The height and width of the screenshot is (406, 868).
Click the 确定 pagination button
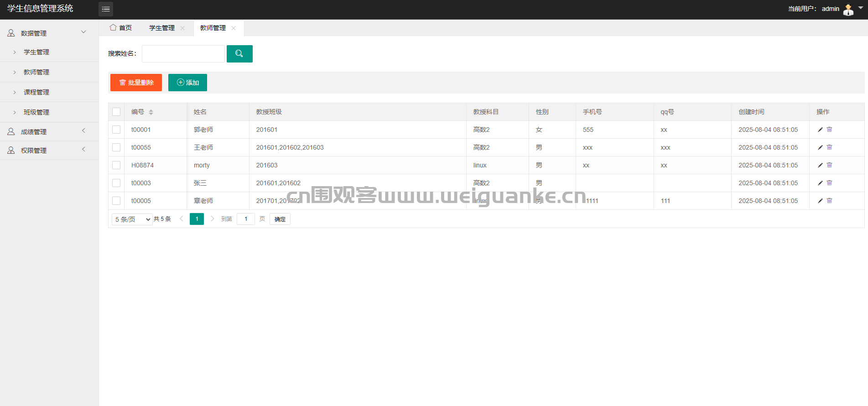[280, 219]
